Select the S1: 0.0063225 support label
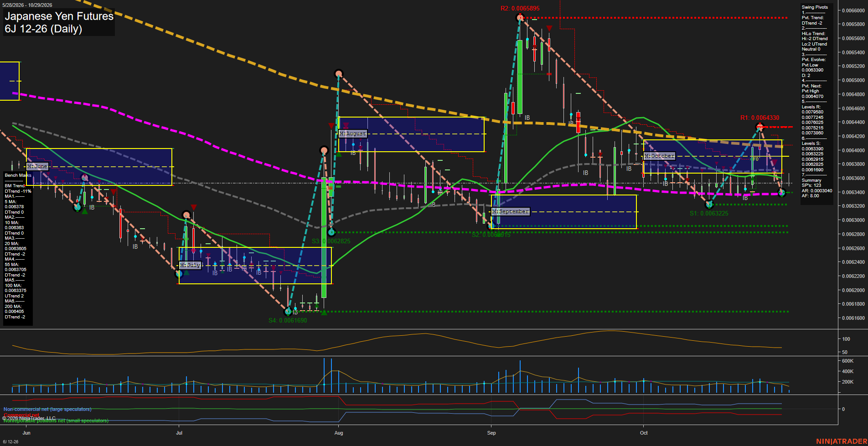 pyautogui.click(x=709, y=213)
